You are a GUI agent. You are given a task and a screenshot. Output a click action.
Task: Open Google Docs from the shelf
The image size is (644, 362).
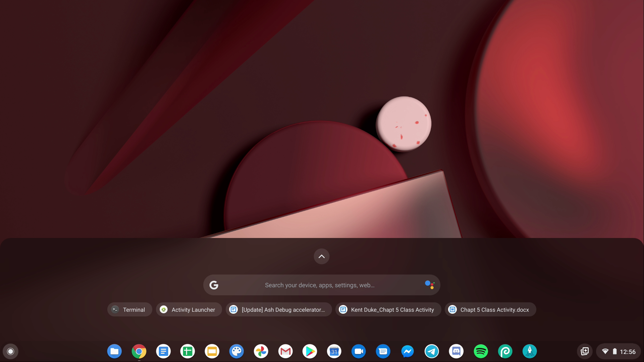pyautogui.click(x=163, y=351)
